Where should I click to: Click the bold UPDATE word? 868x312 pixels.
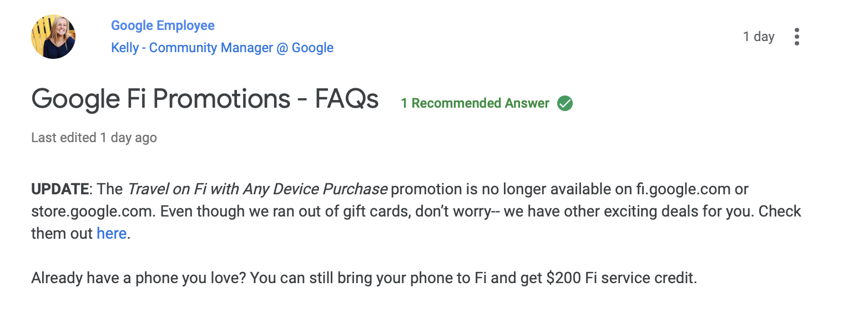point(60,189)
